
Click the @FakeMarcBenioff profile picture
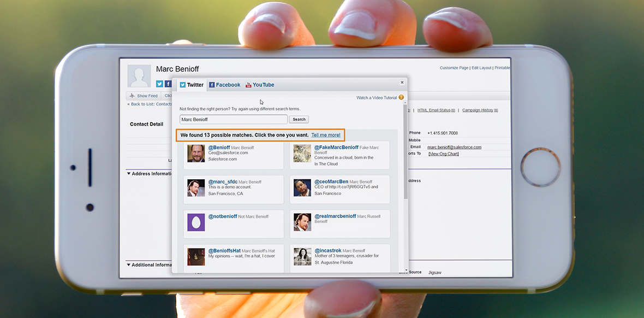point(302,154)
